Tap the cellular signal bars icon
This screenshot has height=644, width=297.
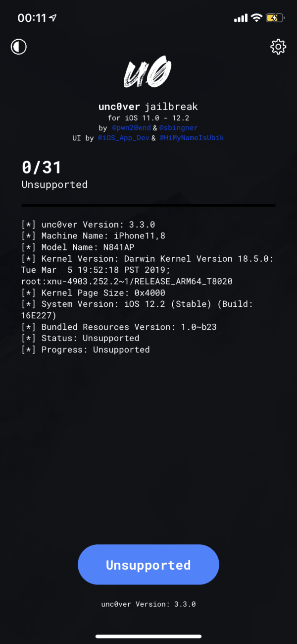click(x=241, y=18)
